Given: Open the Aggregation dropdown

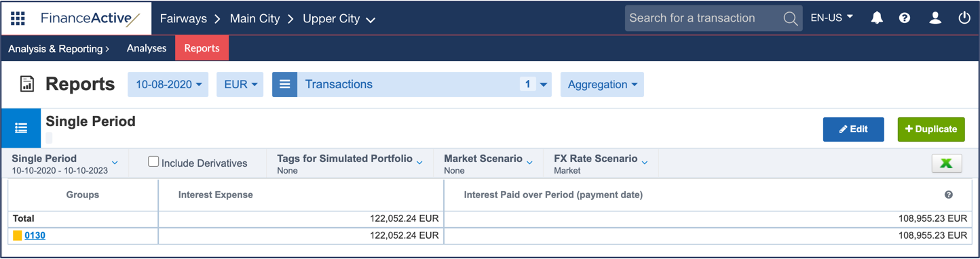Looking at the screenshot, I should (602, 85).
